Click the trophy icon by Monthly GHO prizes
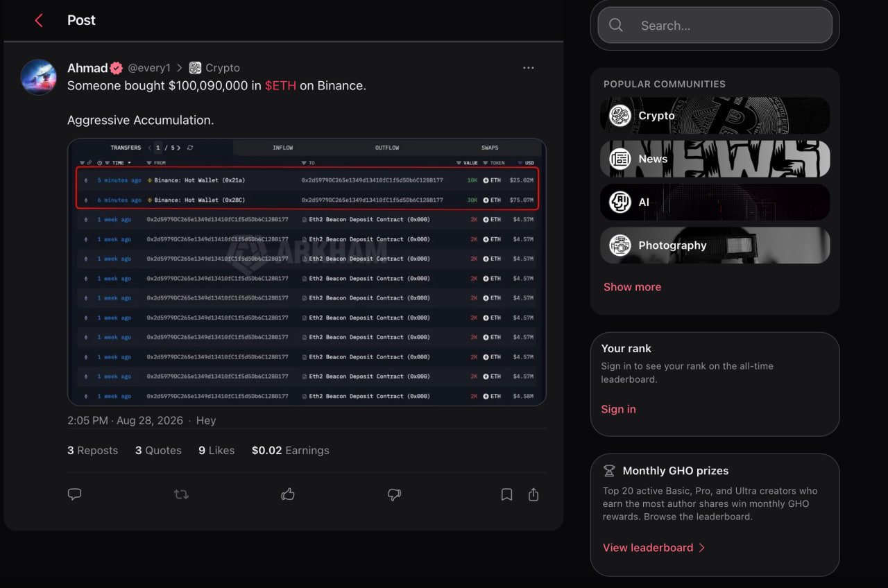Screen dimensions: 888x588 [609, 471]
